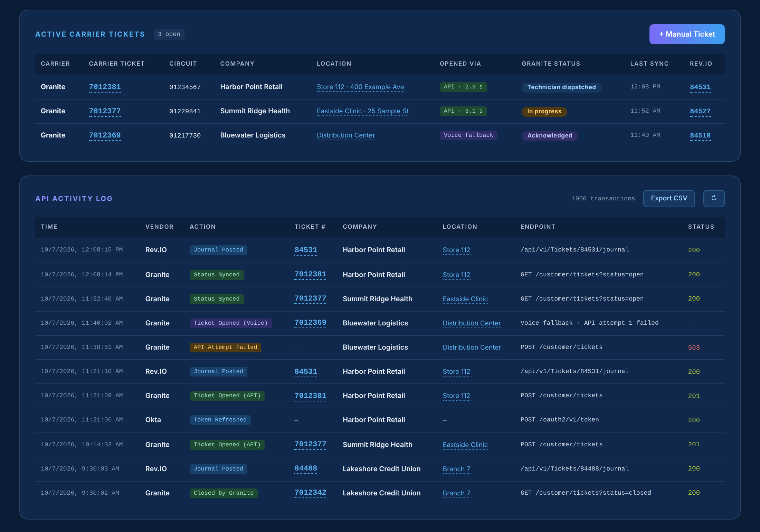Open Distribution Center link in Active Carrier Tickets
The height and width of the screenshot is (532, 760).
[x=346, y=135]
